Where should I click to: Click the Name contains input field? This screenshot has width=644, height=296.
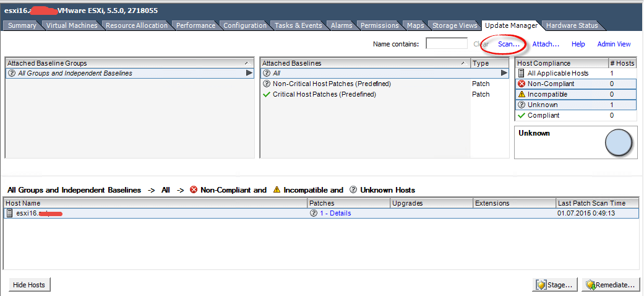point(447,43)
